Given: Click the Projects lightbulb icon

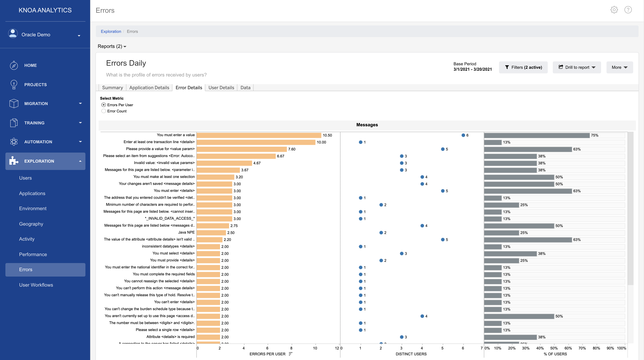Looking at the screenshot, I should (x=14, y=85).
